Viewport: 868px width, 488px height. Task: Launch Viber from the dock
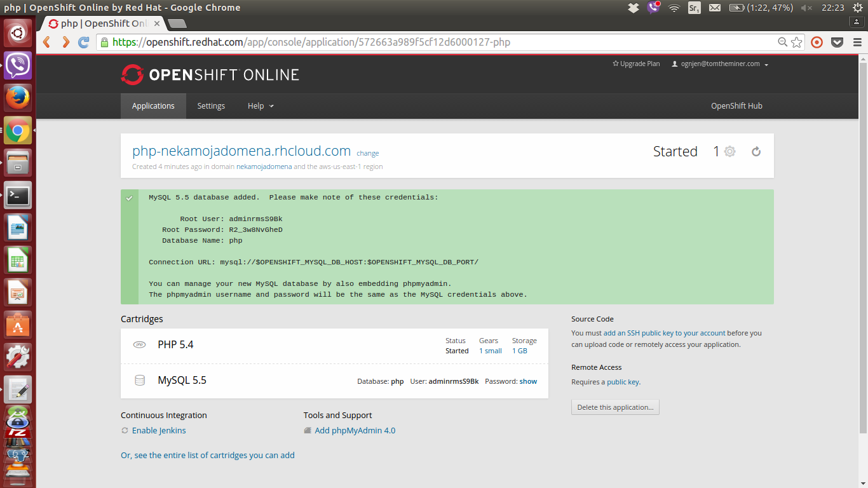[x=18, y=65]
